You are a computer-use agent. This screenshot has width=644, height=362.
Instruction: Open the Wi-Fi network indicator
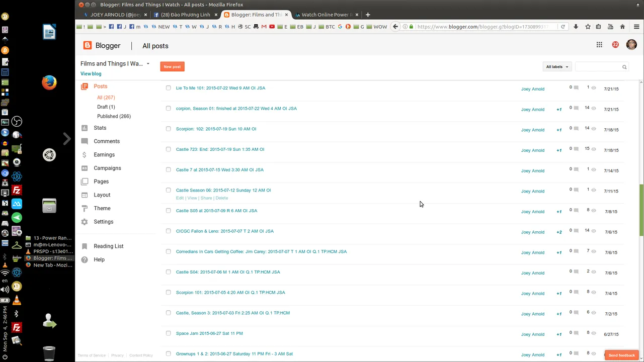point(5,273)
